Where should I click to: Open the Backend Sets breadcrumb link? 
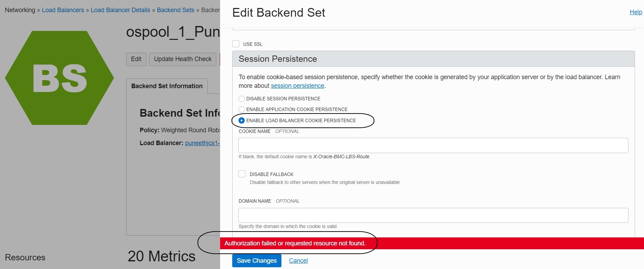click(175, 10)
